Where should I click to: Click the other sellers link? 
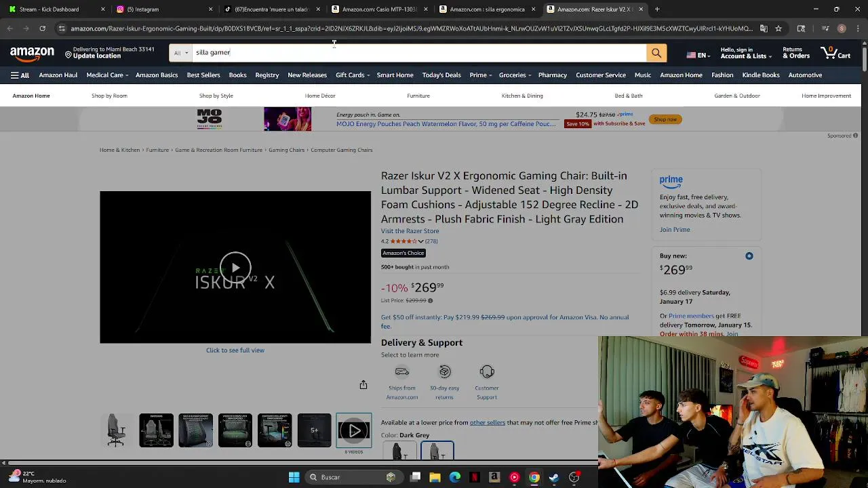point(488,423)
